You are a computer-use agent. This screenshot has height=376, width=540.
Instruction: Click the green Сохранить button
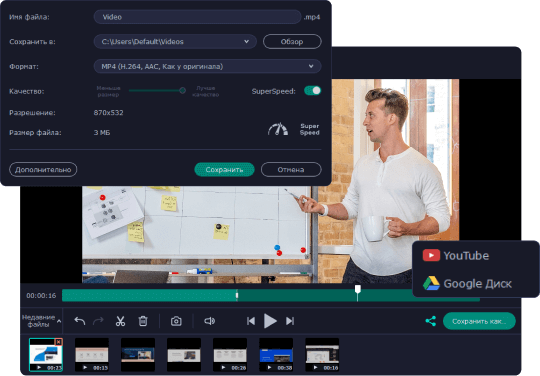point(224,169)
